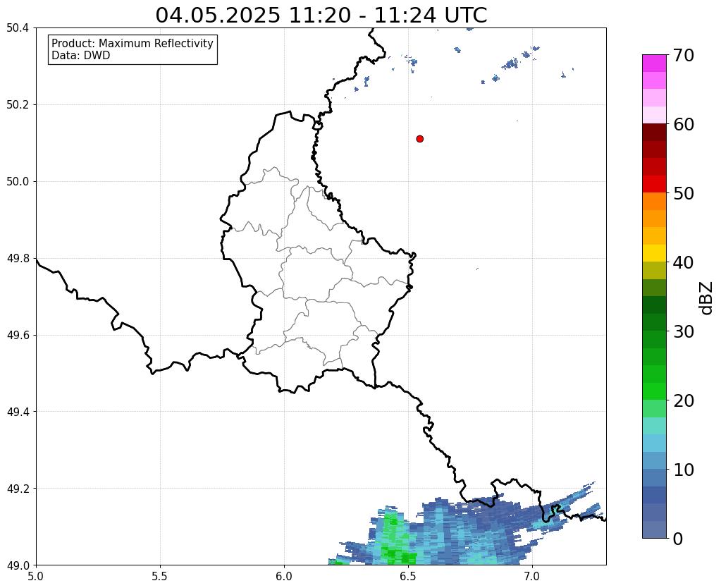
Task: Click the latitude axis label 49.4
Action: tap(18, 412)
